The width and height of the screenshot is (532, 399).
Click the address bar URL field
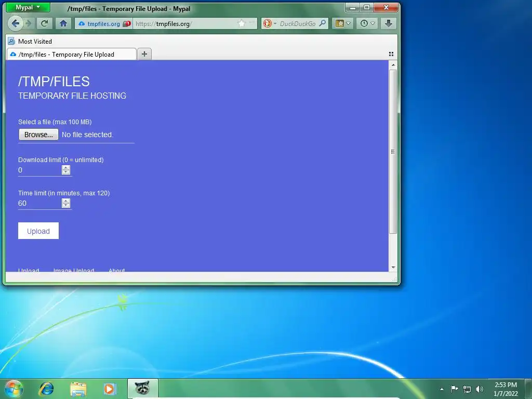click(185, 24)
